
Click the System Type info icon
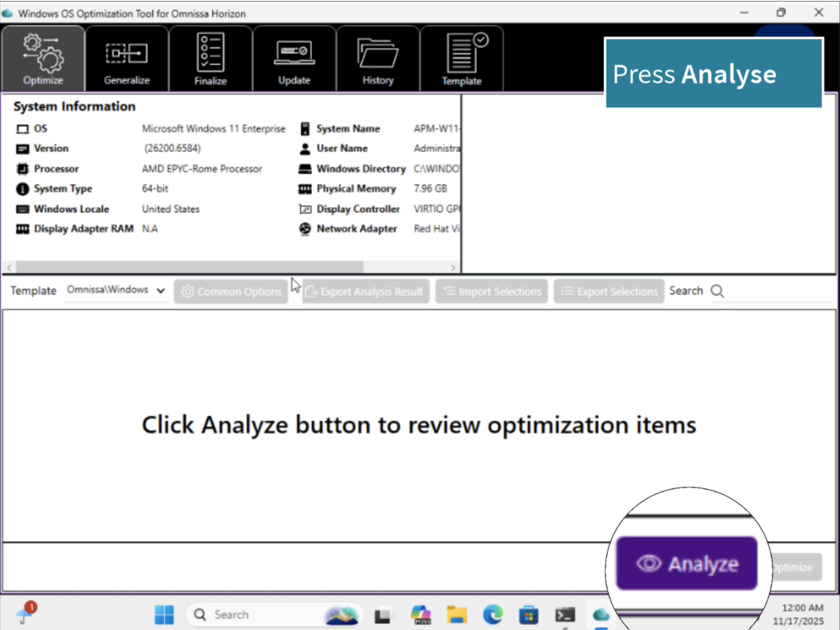23,189
